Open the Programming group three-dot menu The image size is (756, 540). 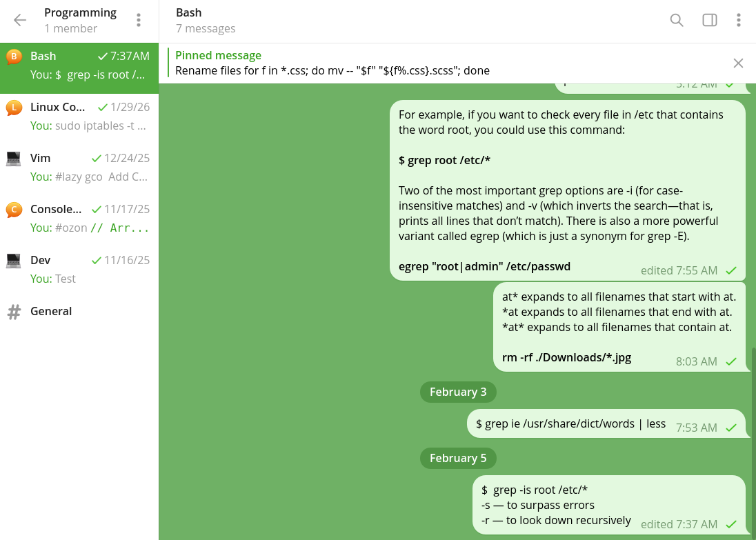139,20
